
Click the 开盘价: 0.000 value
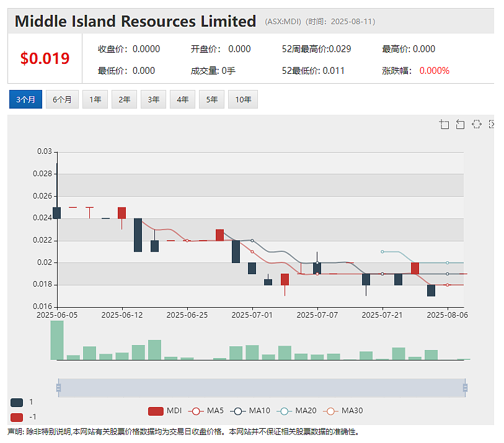point(221,49)
